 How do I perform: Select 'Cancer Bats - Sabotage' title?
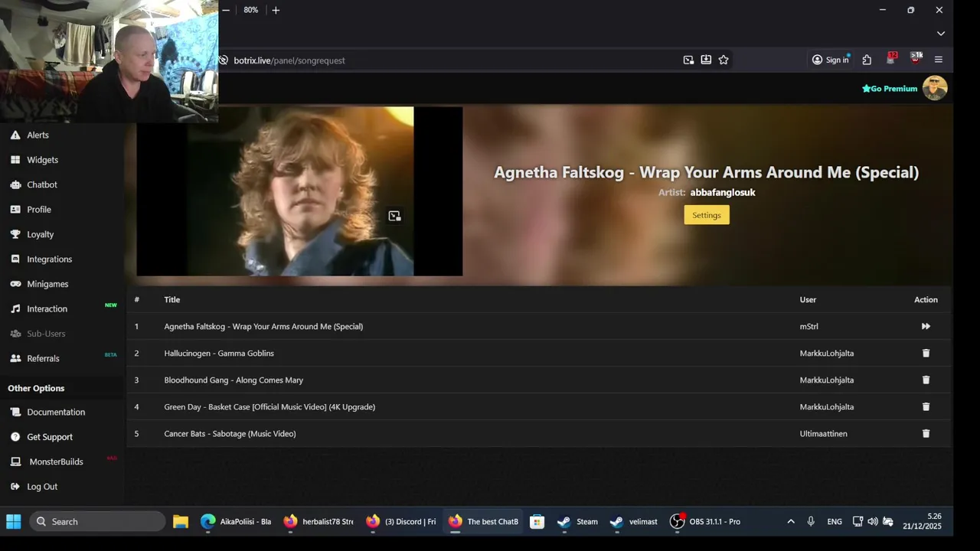tap(230, 433)
